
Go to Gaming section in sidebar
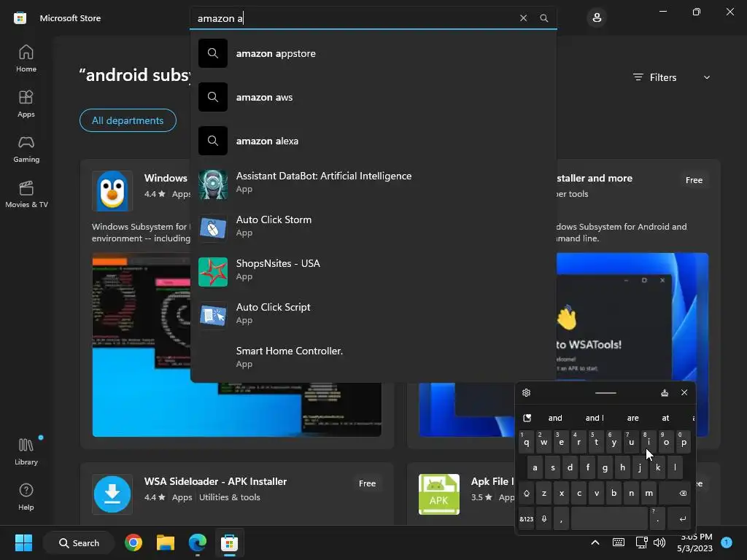point(26,149)
